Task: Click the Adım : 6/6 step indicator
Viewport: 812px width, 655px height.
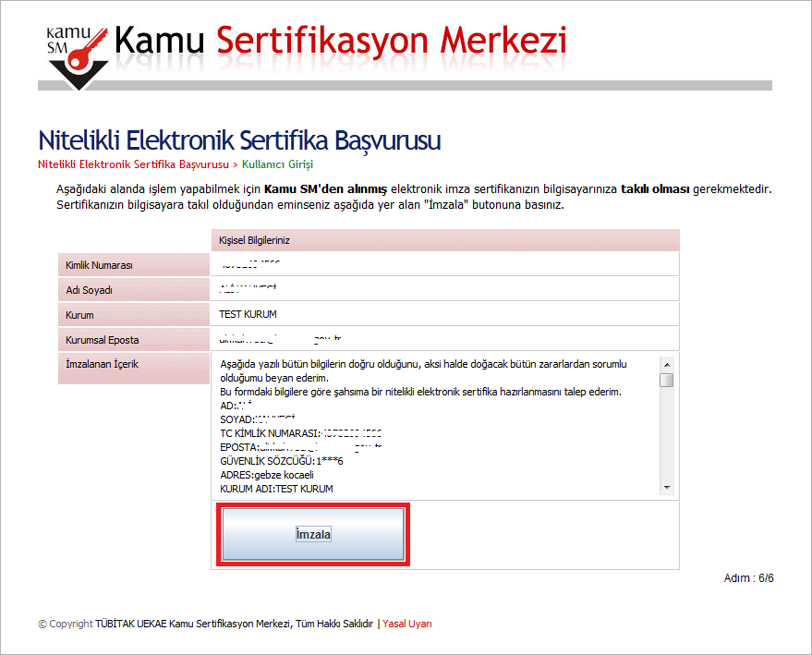Action: click(x=748, y=578)
